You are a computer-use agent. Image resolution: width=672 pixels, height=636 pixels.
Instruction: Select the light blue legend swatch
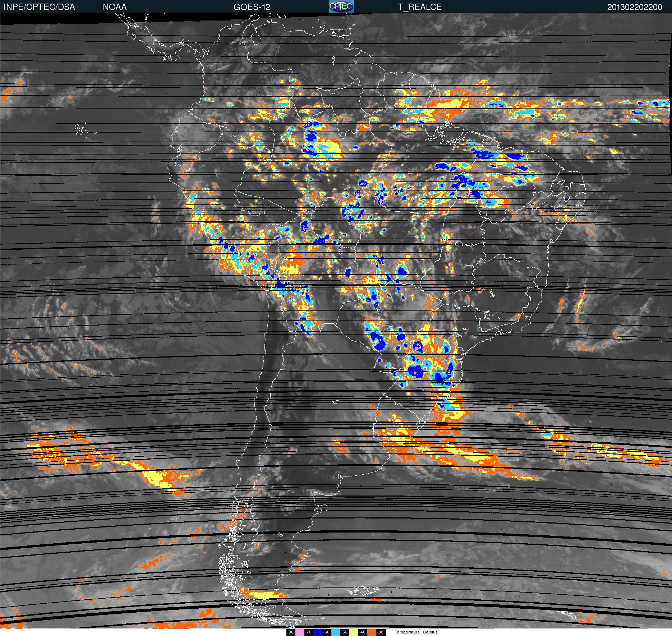coord(336,632)
